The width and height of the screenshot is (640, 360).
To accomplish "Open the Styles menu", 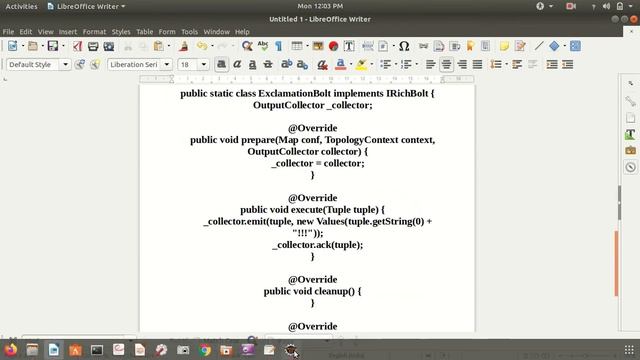I will click(121, 32).
